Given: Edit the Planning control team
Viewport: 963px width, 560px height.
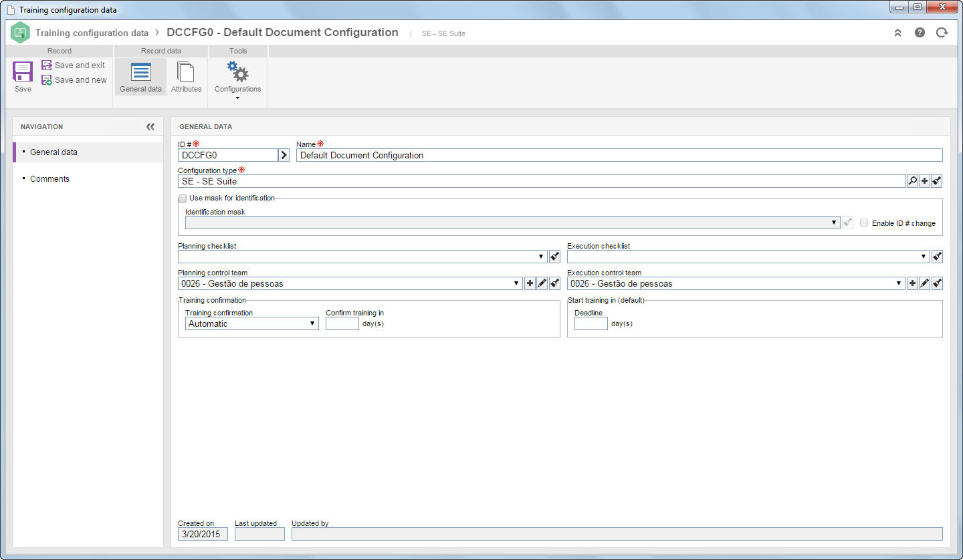Looking at the screenshot, I should (542, 283).
